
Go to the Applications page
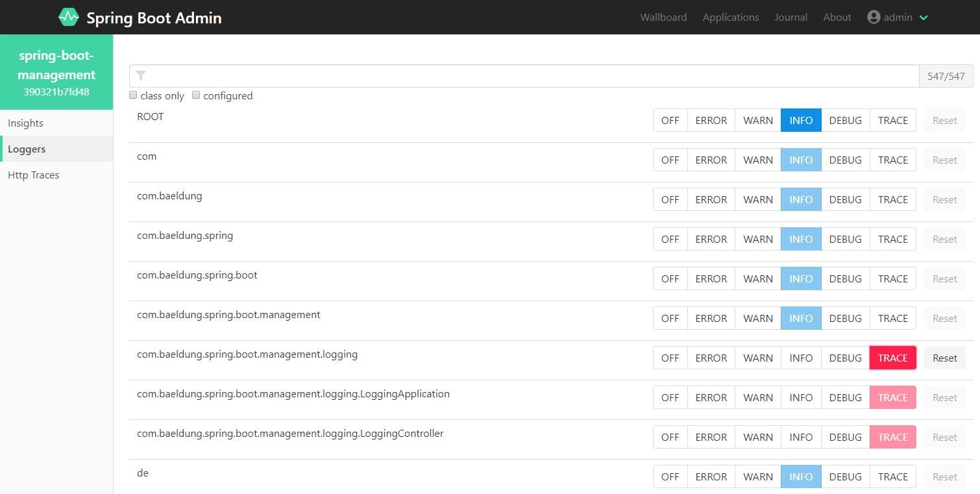pyautogui.click(x=730, y=18)
